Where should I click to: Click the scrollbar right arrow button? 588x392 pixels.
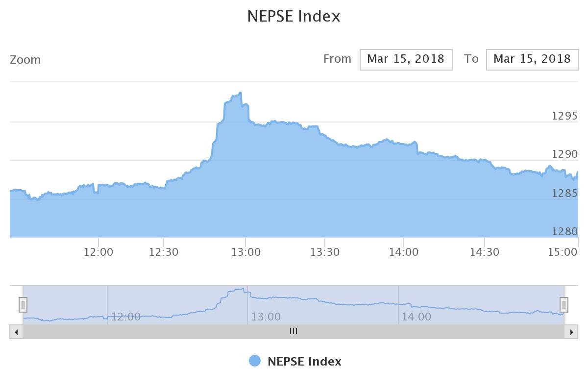[571, 332]
